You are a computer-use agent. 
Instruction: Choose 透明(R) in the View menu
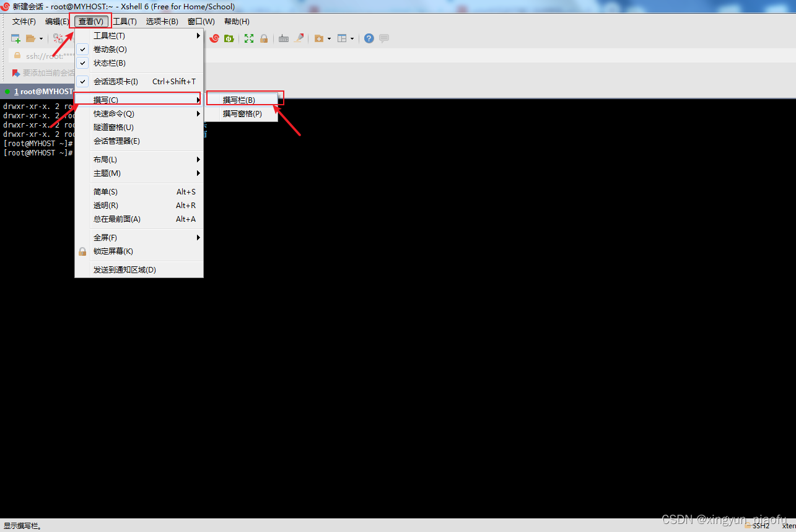tap(139, 206)
